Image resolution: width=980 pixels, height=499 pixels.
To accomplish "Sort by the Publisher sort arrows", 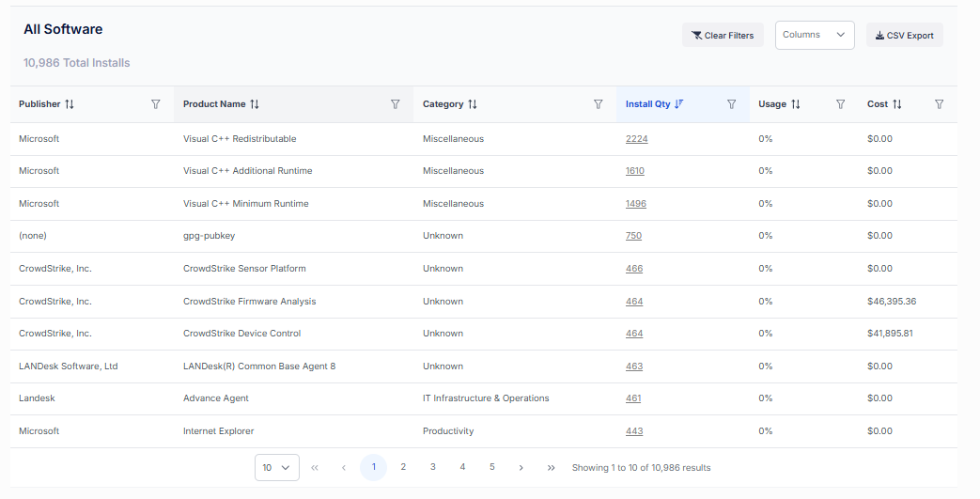I will [70, 104].
